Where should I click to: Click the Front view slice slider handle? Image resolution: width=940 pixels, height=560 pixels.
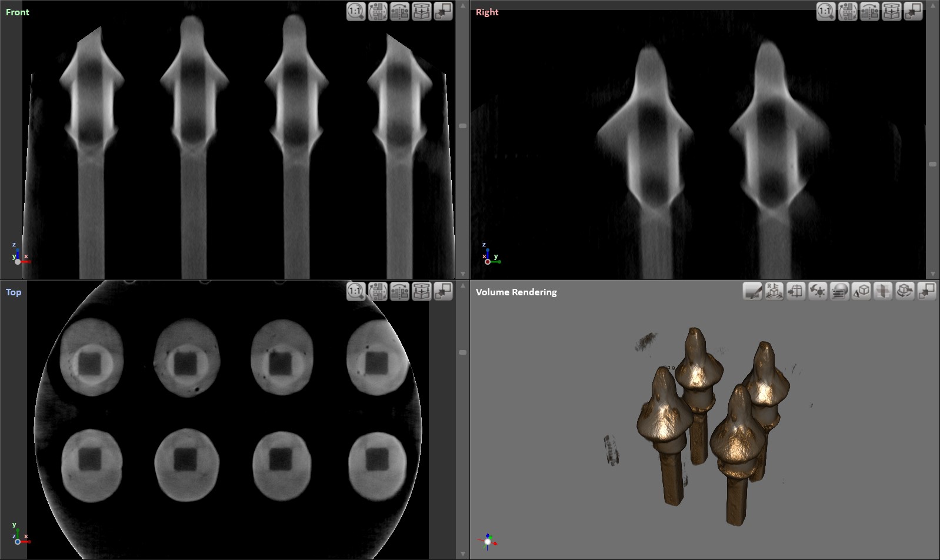coord(463,126)
